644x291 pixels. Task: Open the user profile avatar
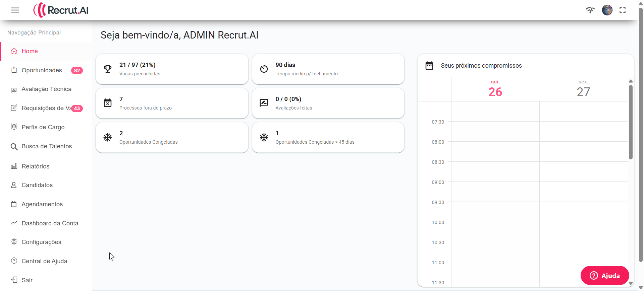(x=607, y=10)
